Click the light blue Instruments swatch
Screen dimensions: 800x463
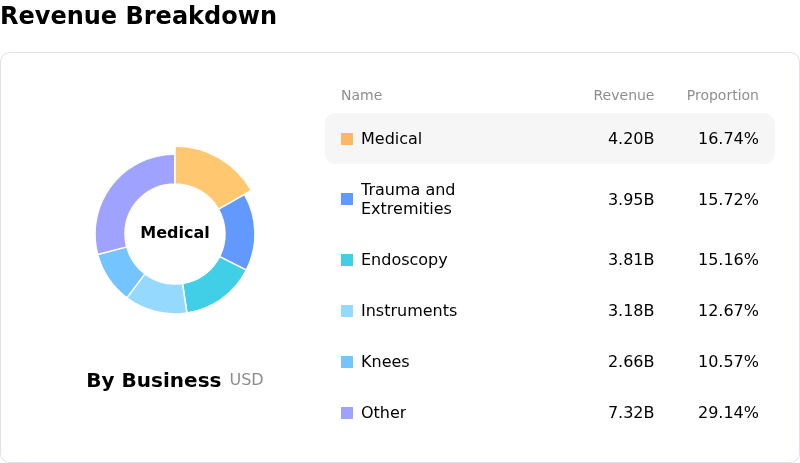point(347,311)
